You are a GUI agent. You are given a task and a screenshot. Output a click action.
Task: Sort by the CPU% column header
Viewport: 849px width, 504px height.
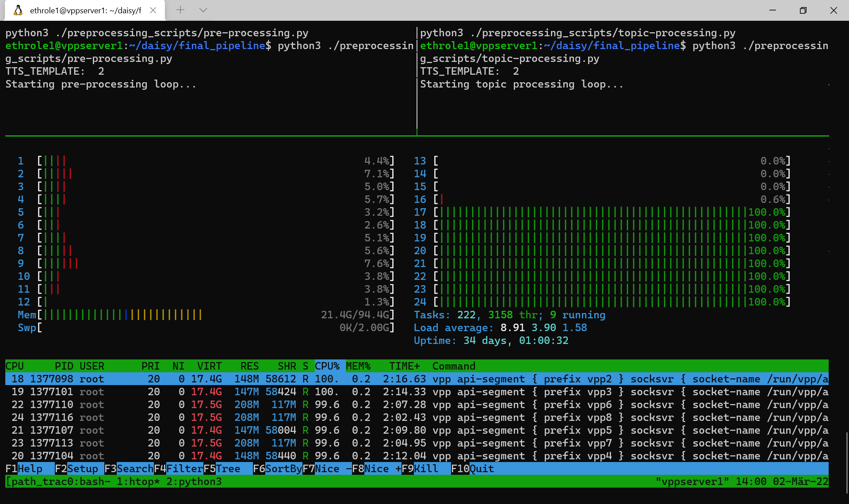tap(327, 366)
